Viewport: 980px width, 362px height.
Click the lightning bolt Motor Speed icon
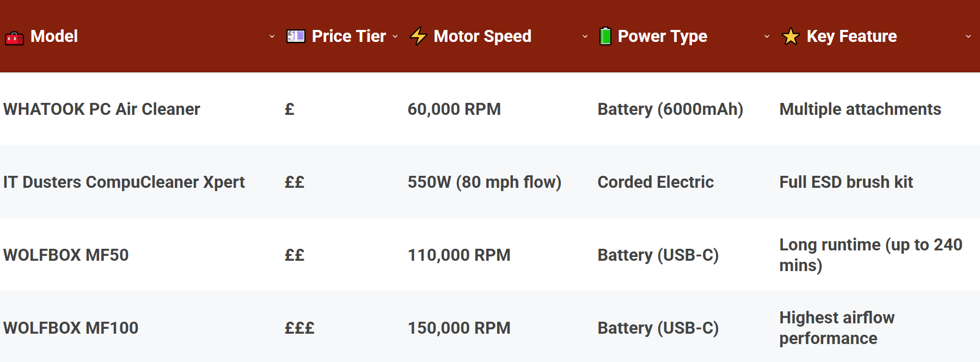(418, 36)
